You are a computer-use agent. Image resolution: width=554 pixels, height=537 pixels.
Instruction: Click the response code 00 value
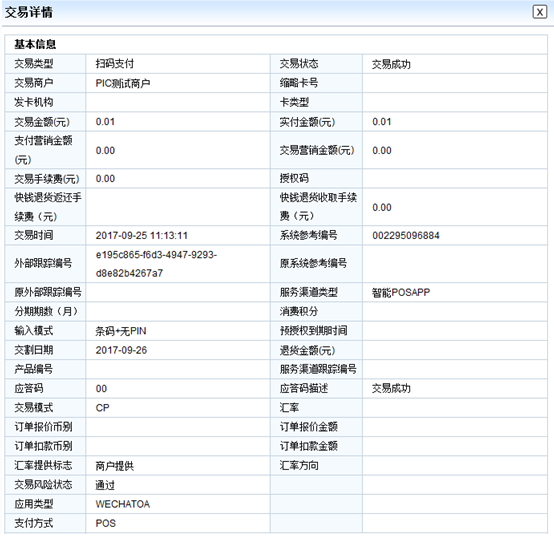(x=101, y=389)
